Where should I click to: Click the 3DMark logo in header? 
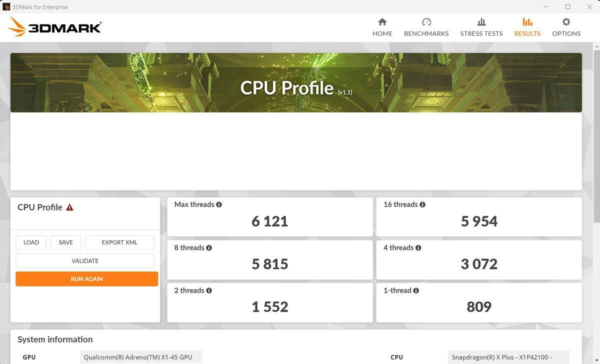pos(55,27)
